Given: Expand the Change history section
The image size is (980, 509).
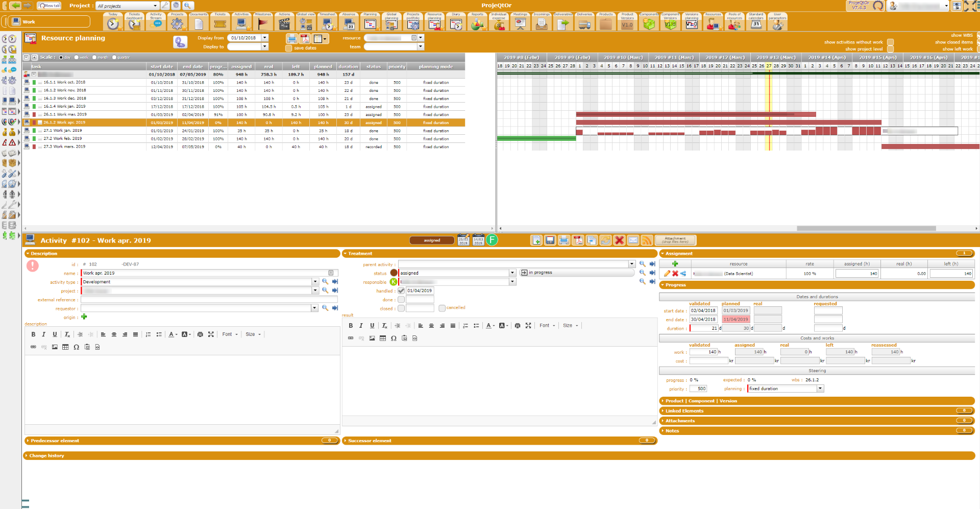Looking at the screenshot, I should pyautogui.click(x=46, y=455).
